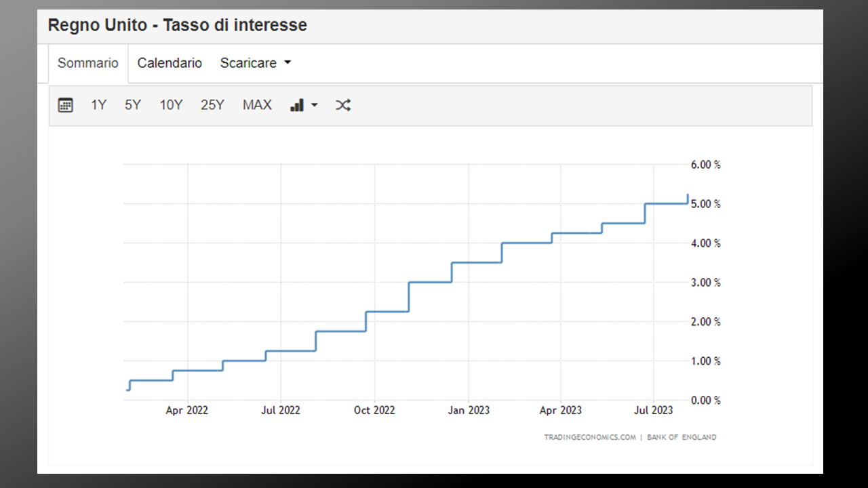
Task: Select the 25Y time range
Action: click(212, 105)
